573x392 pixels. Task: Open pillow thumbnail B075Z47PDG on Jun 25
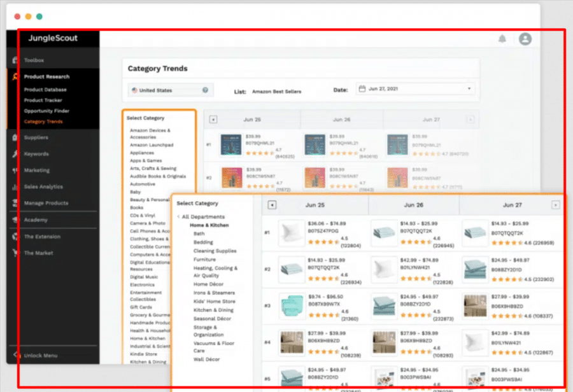pos(291,233)
